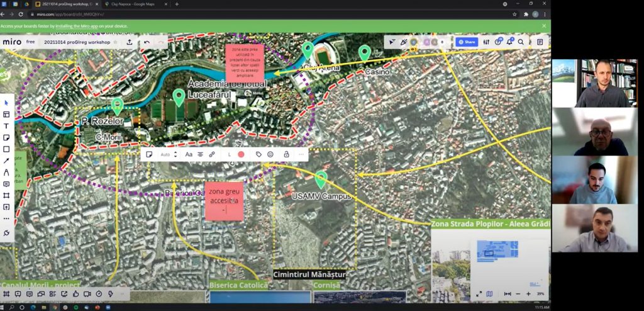Undo the last board action
The height and width of the screenshot is (311, 644).
coord(147,42)
